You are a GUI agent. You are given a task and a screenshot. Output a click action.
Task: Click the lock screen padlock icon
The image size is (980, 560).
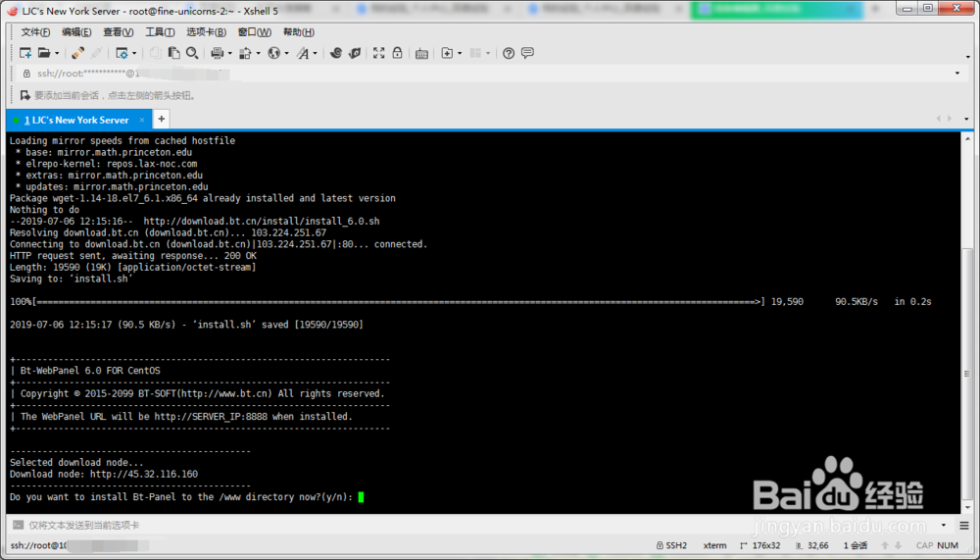click(397, 53)
